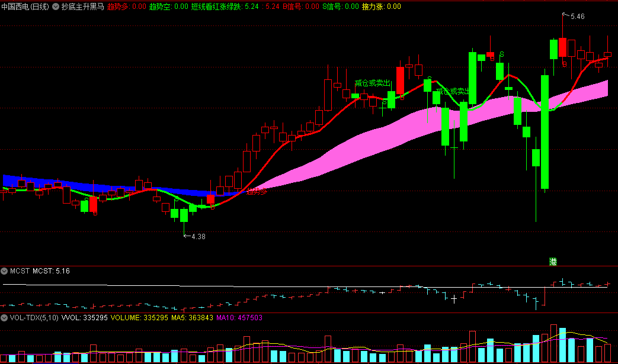Click the VVOL: 335295 readout
The width and height of the screenshot is (618, 364).
85,318
